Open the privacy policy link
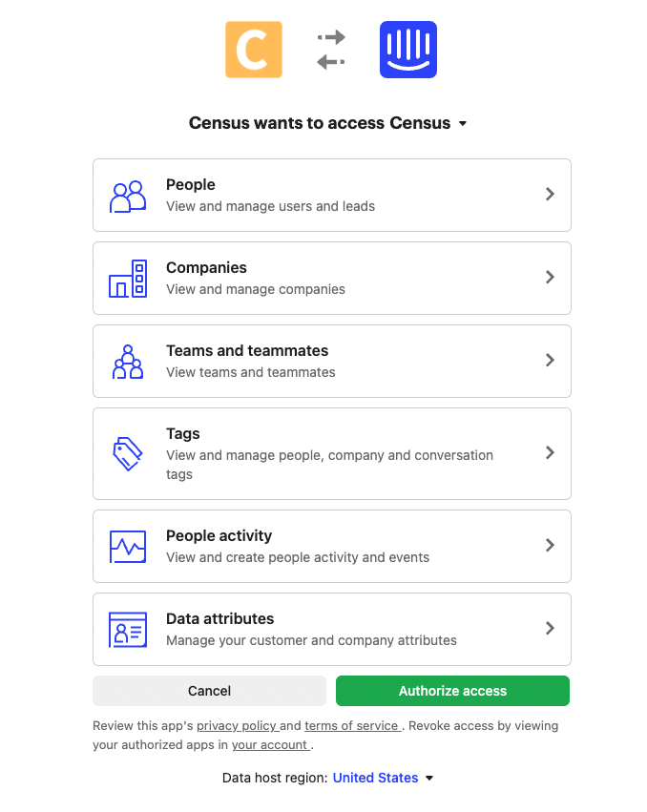 237,725
